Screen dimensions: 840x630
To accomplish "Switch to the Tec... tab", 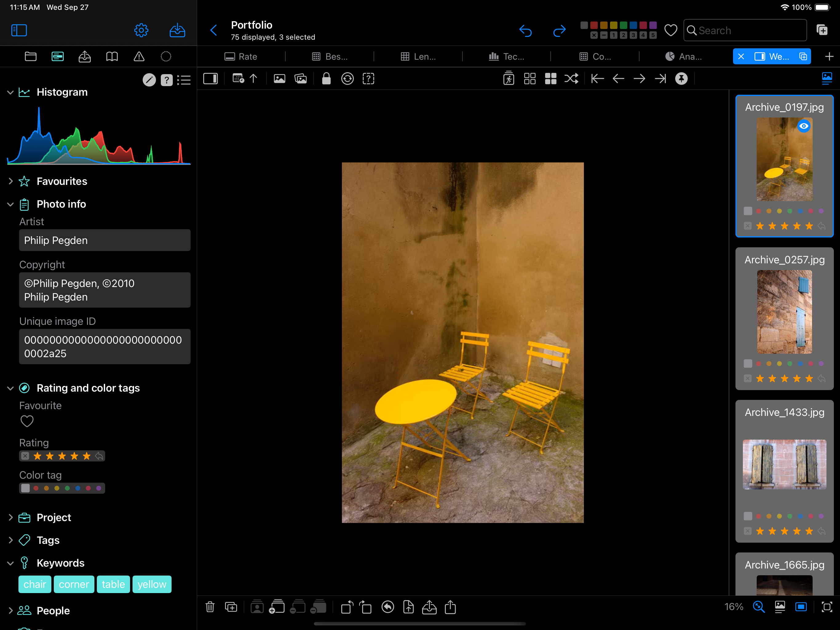I will tap(506, 57).
